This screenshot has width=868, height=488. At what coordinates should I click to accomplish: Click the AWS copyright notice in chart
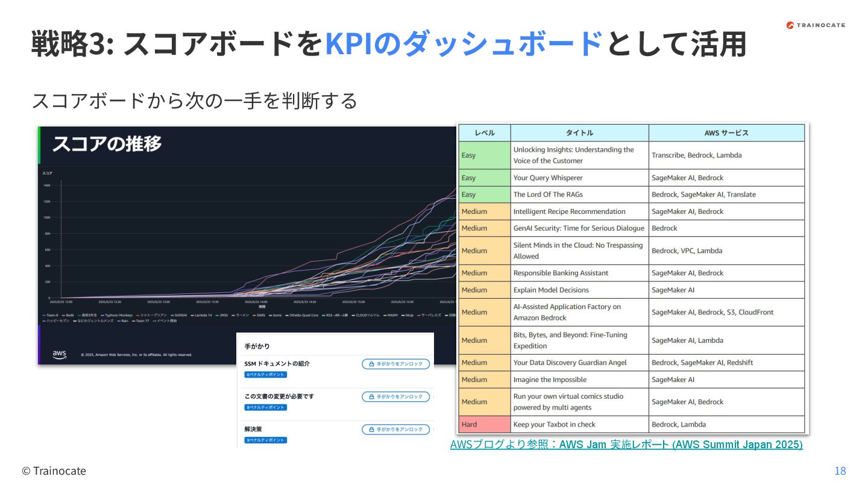[136, 355]
